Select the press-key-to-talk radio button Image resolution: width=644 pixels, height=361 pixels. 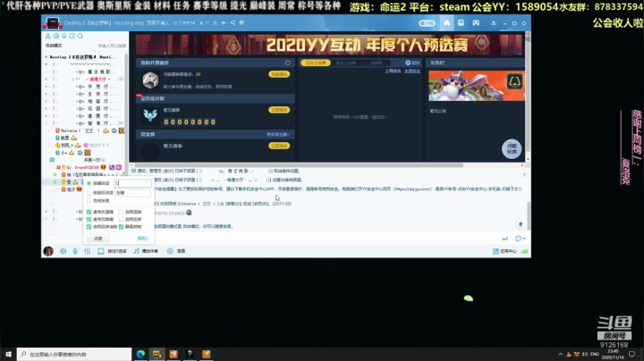coord(89,183)
